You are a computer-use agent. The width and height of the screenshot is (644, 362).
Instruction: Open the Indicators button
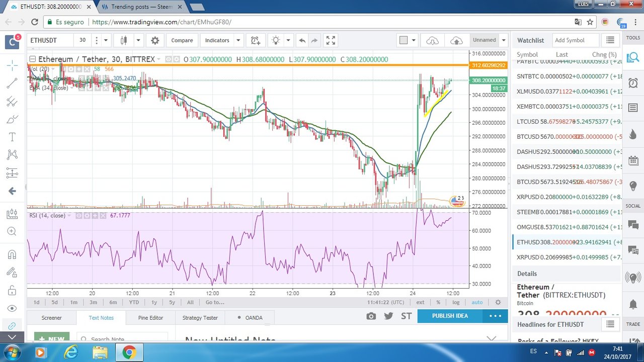point(217,40)
